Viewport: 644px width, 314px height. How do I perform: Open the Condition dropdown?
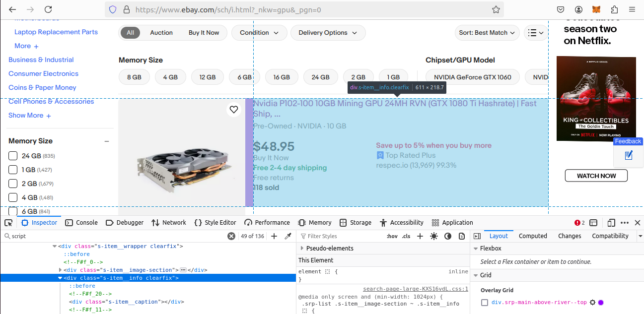[259, 33]
